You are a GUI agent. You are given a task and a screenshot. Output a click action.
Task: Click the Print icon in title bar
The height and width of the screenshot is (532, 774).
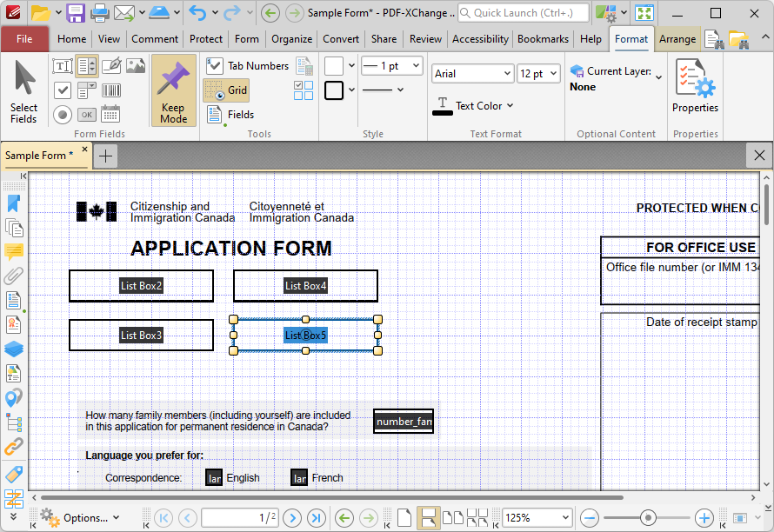coord(99,13)
